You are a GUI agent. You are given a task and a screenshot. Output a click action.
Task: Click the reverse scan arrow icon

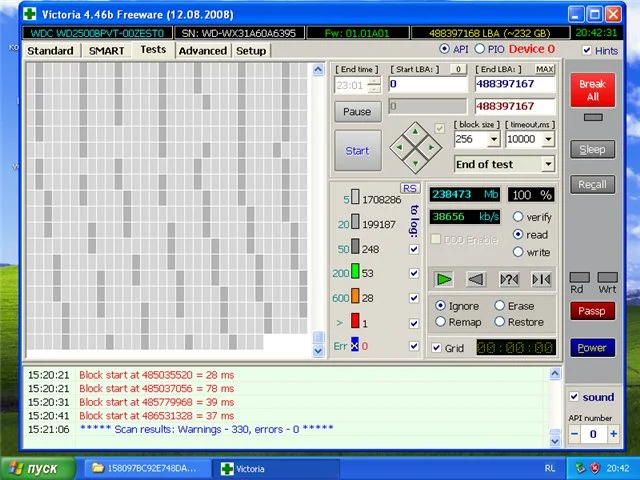[476, 279]
